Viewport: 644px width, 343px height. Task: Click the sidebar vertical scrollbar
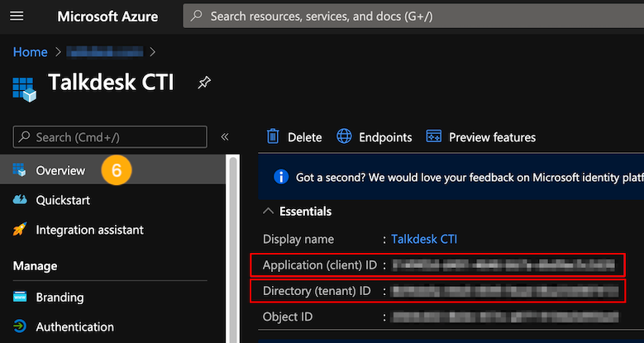click(233, 249)
